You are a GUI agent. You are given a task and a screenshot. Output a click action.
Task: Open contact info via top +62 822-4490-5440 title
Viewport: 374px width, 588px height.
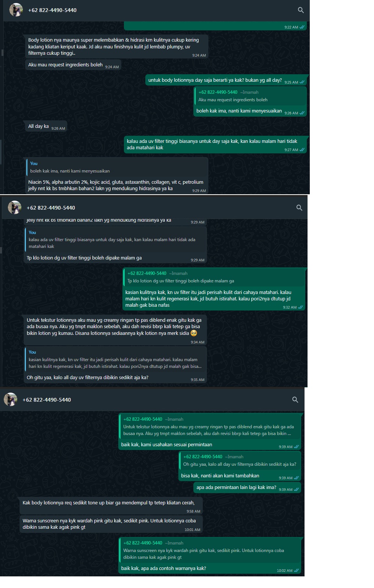click(x=52, y=10)
